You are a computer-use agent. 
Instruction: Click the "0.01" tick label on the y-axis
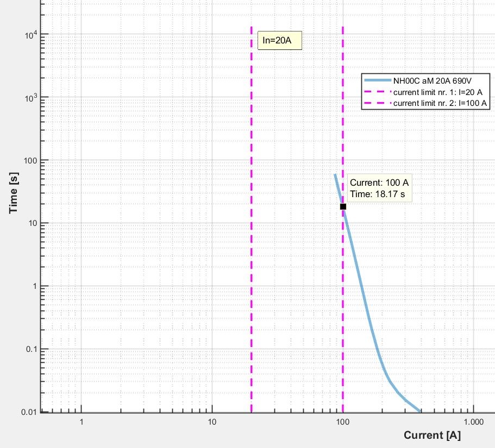point(27,412)
